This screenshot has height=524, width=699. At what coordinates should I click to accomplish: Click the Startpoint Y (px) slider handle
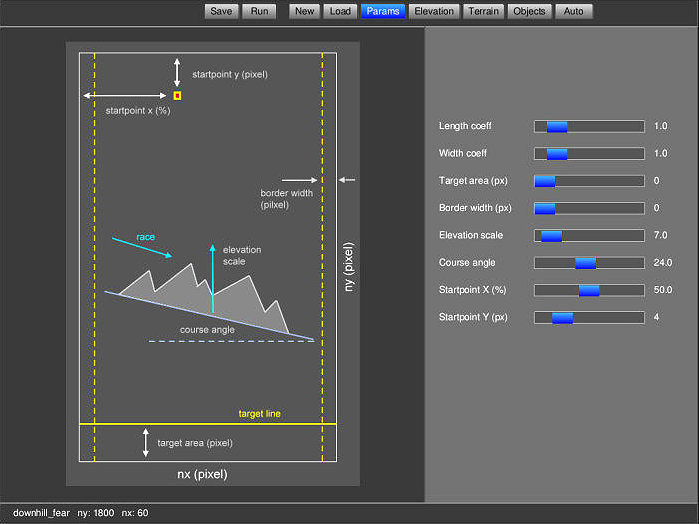coord(563,318)
